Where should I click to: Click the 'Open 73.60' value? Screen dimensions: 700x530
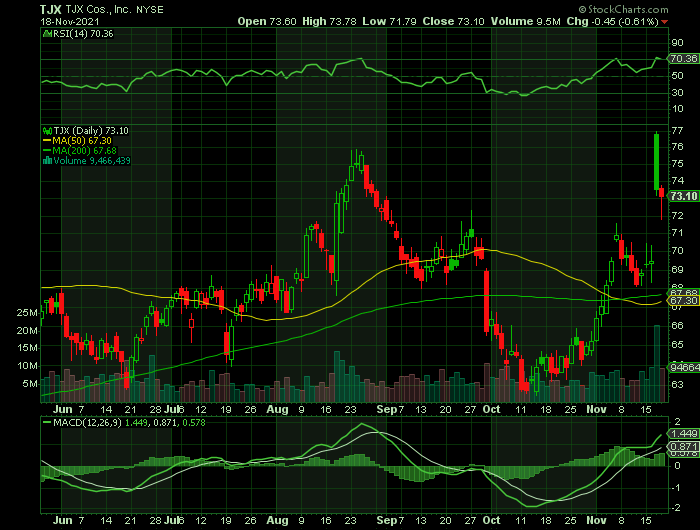pos(267,21)
